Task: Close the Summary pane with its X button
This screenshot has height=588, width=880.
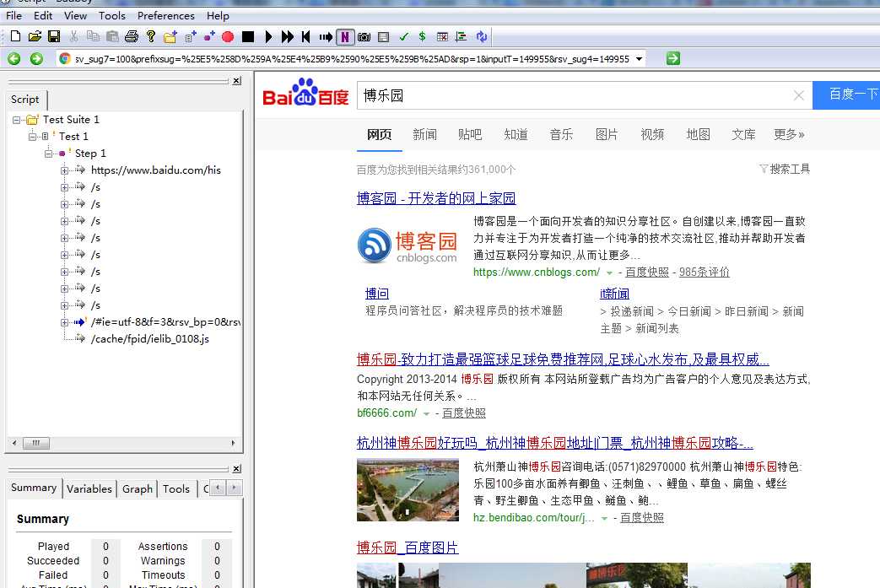Action: (237, 468)
